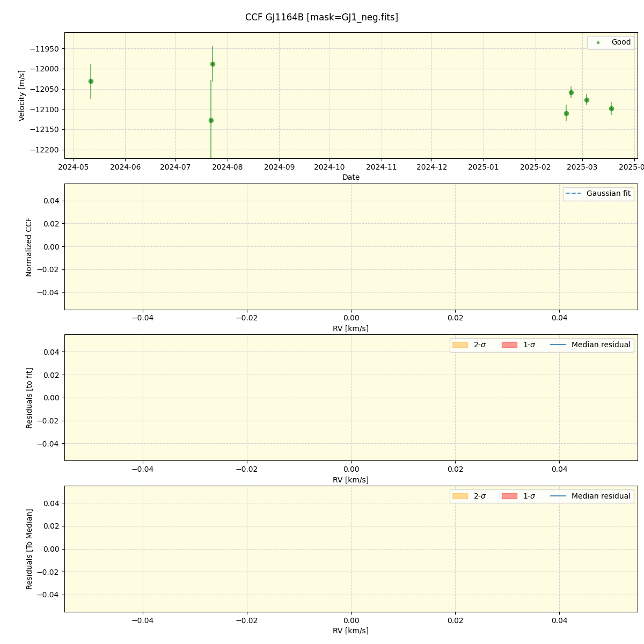Screen dimensions: 644x644
Task: Select the February 2025 data point near -12058
Action: (x=571, y=92)
